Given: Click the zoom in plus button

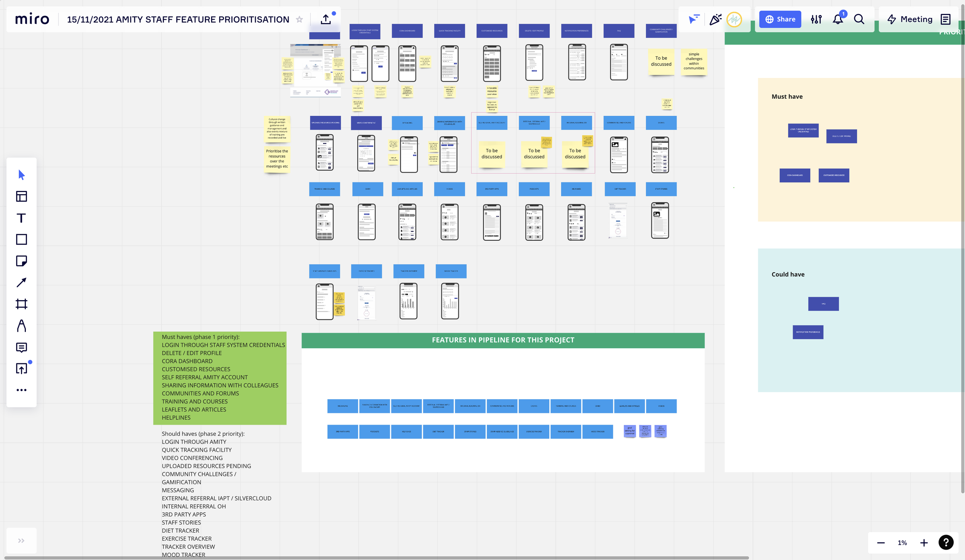Looking at the screenshot, I should pyautogui.click(x=924, y=543).
